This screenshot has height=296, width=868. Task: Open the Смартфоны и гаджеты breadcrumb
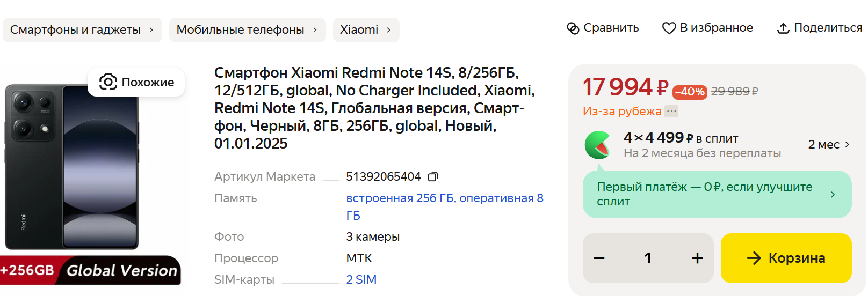tap(82, 30)
